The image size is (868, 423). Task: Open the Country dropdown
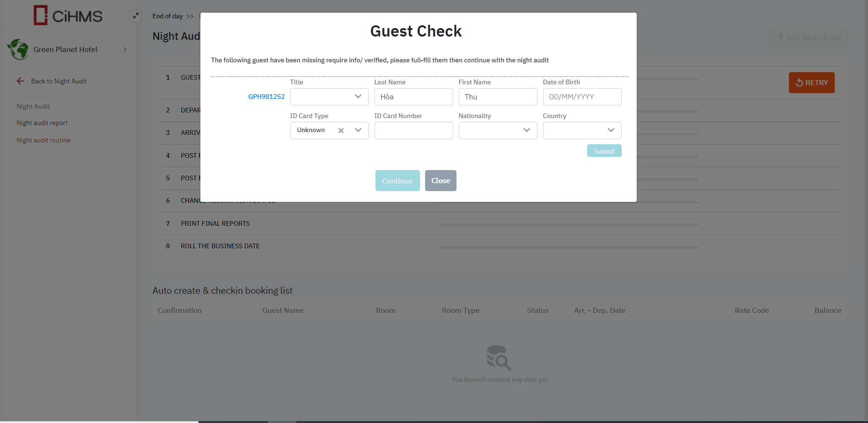pos(582,131)
